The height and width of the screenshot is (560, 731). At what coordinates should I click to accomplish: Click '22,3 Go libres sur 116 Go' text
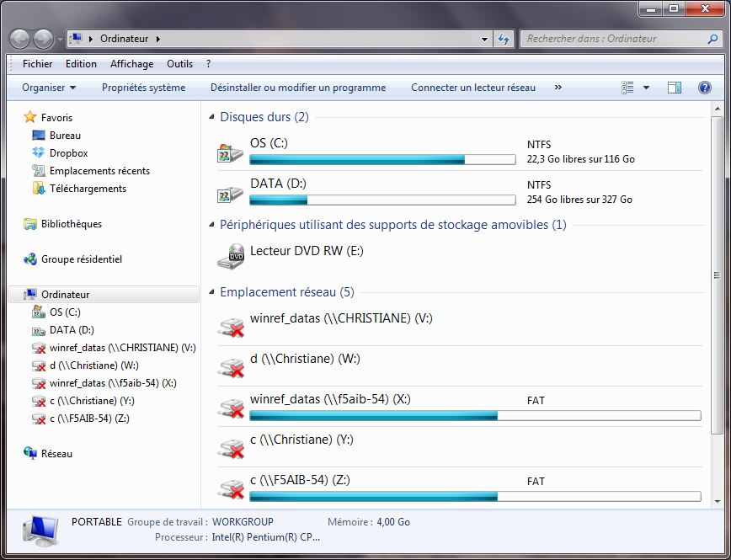coord(581,159)
